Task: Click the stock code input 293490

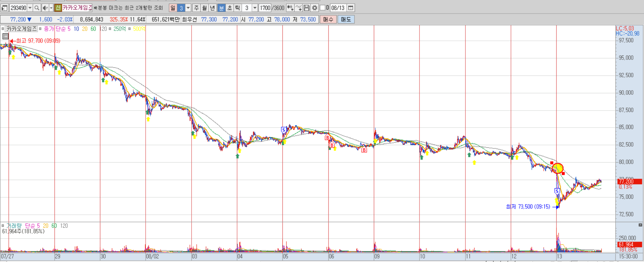Action: (18, 8)
